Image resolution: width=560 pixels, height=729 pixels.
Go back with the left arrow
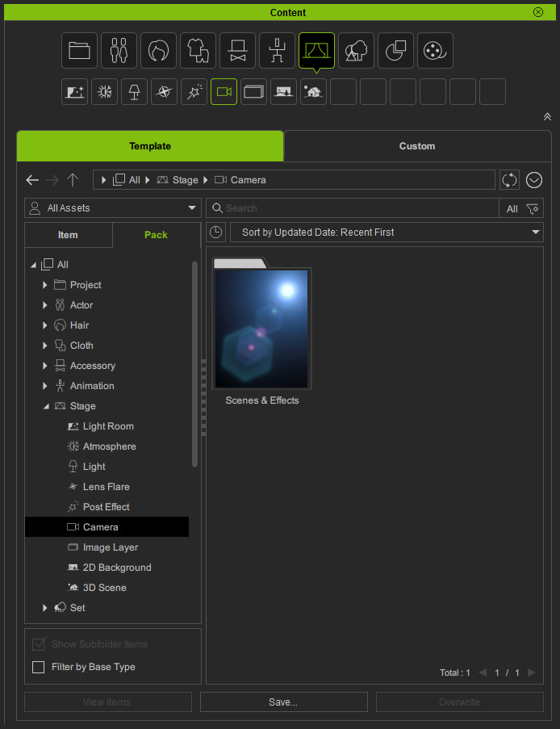coord(32,180)
